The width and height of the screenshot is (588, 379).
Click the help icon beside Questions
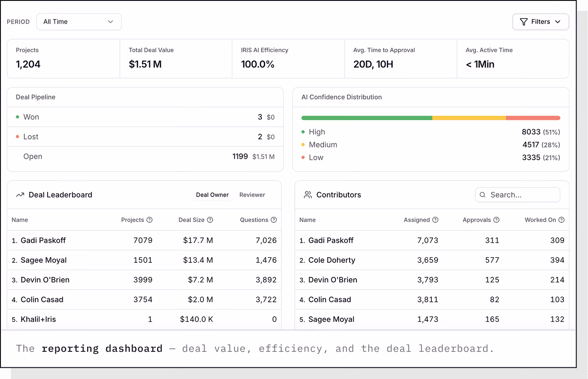tap(273, 220)
